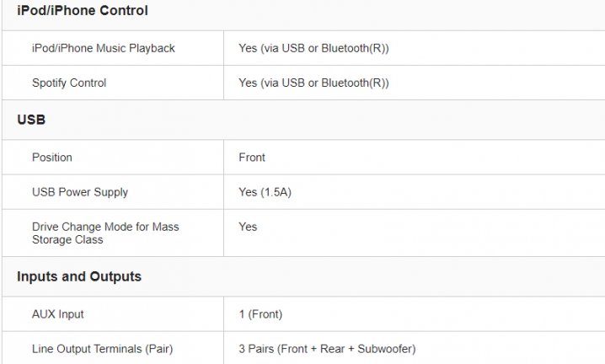Click the Spotify Control row label

tap(69, 83)
